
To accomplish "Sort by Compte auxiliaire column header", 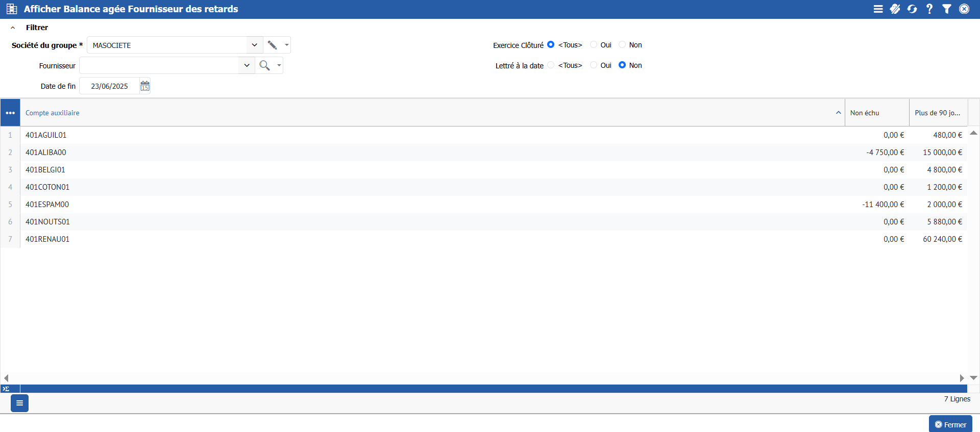I will [x=53, y=113].
